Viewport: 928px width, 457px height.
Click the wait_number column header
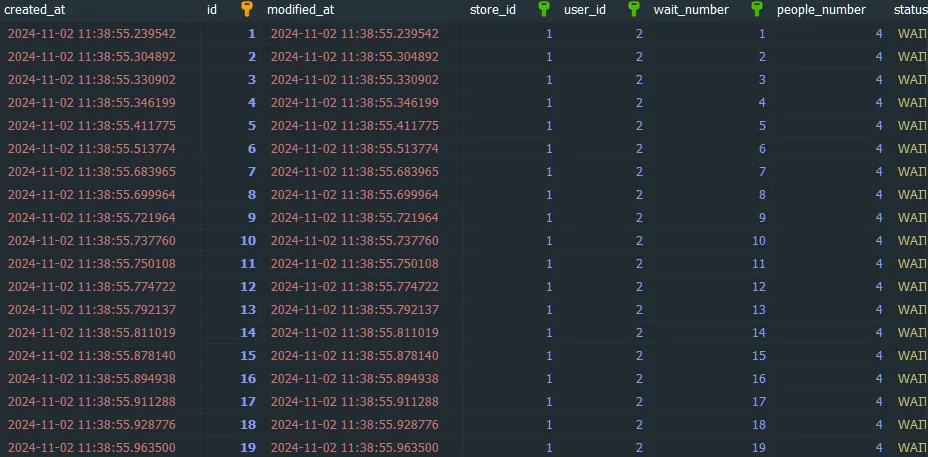coord(691,10)
